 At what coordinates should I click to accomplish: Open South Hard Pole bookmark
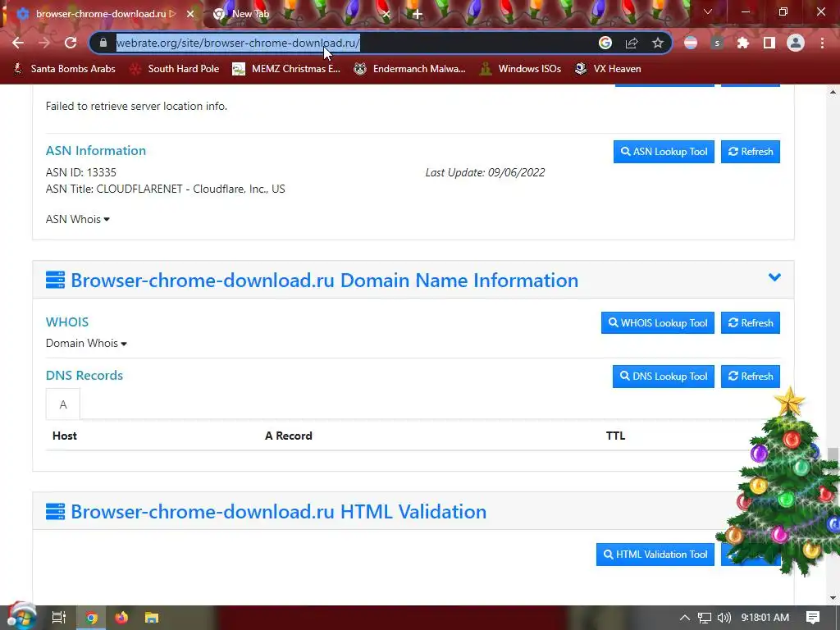click(176, 69)
